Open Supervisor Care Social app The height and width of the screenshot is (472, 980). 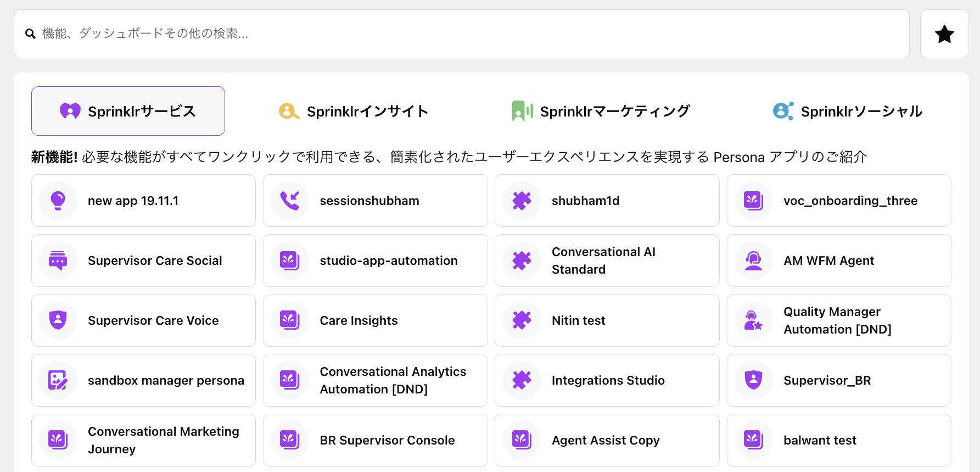tap(143, 260)
